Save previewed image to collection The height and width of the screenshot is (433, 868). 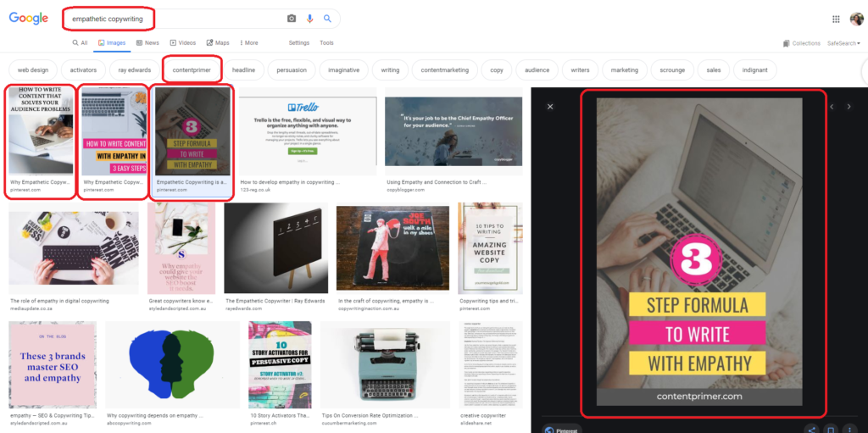[x=831, y=429]
